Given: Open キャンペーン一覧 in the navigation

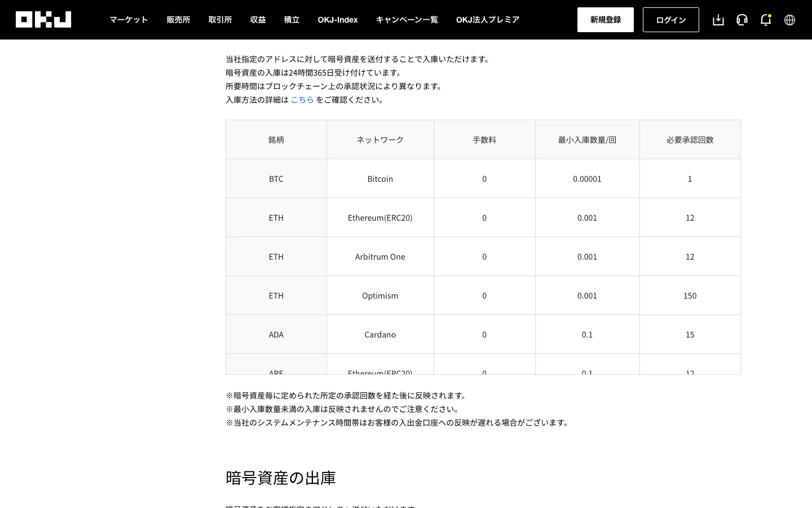Looking at the screenshot, I should point(407,20).
